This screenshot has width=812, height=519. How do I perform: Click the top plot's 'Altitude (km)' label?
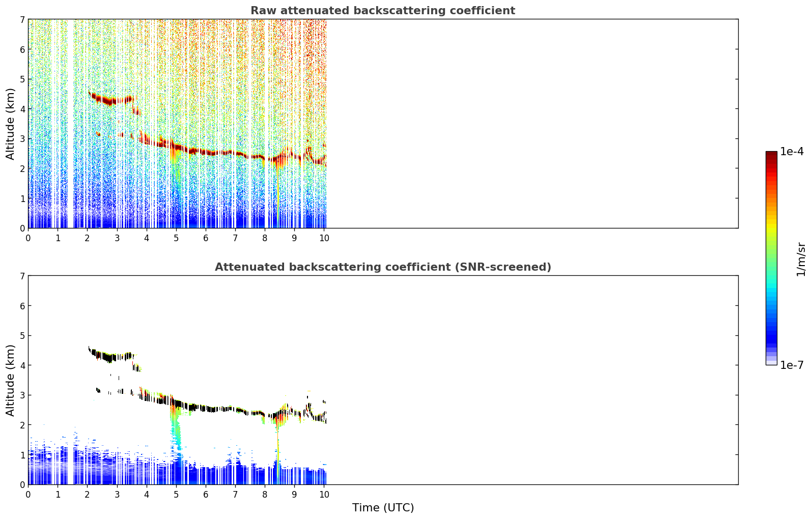[x=11, y=124]
